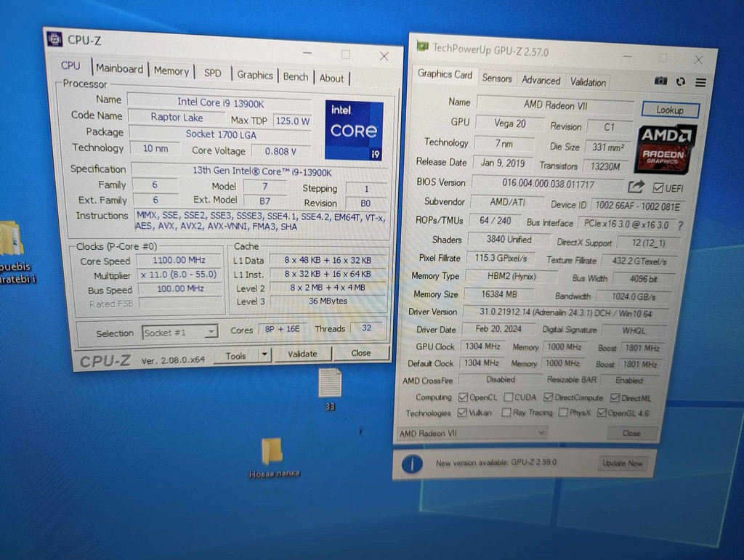Viewport: 744px width, 560px height.
Task: Click the Close button in CPU-Z
Action: [x=360, y=353]
